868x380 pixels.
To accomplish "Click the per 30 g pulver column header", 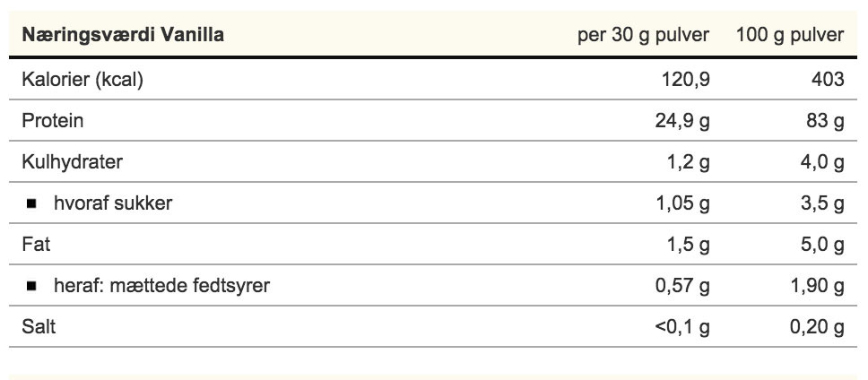I will (643, 35).
